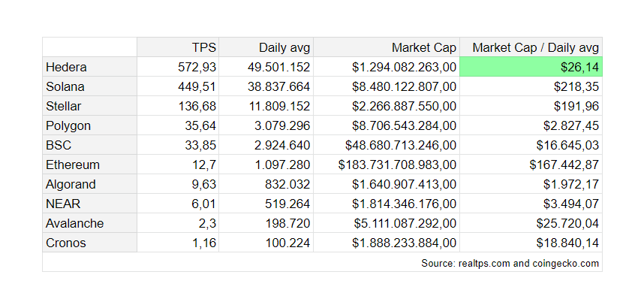This screenshot has height=308, width=644.
Task: Select the Cronos row label
Action: (x=89, y=243)
